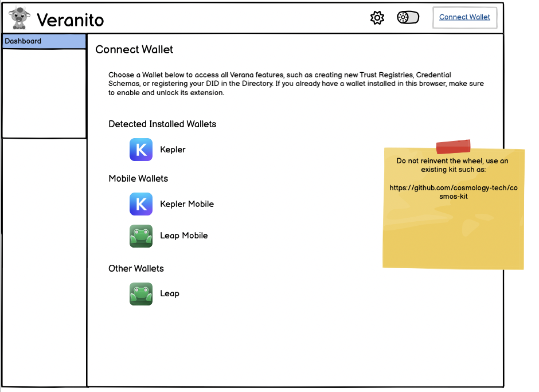Click the Other Wallets heading
Viewport: 539px width, 392px height.
click(x=136, y=269)
